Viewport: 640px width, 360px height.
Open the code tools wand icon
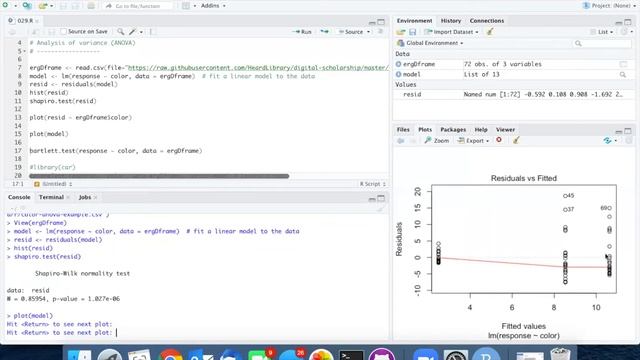(132, 31)
